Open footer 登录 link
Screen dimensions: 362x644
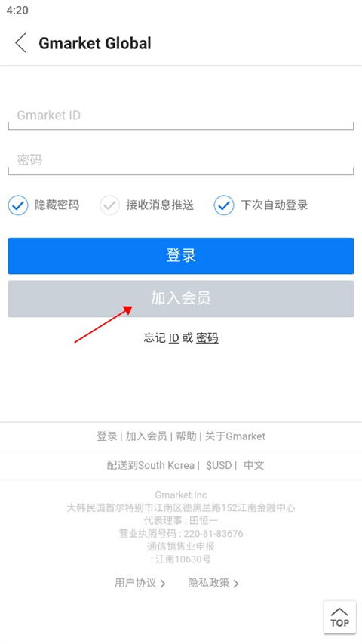click(106, 436)
